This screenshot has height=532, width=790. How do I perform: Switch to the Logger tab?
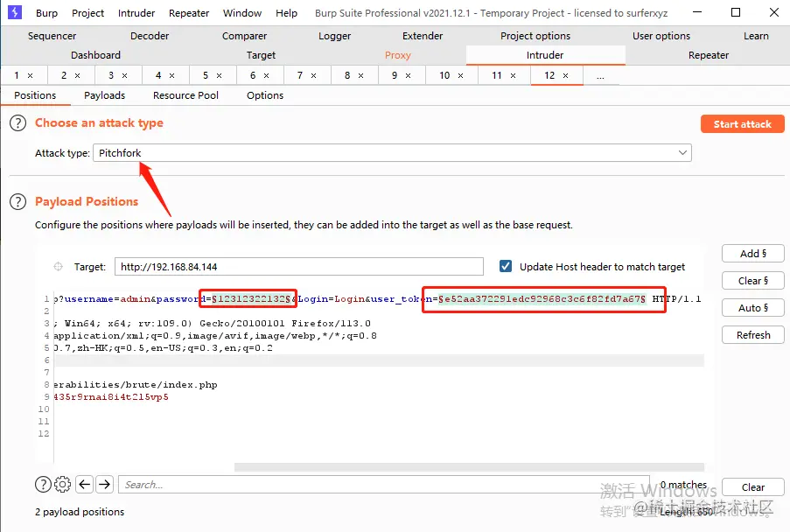coord(334,36)
